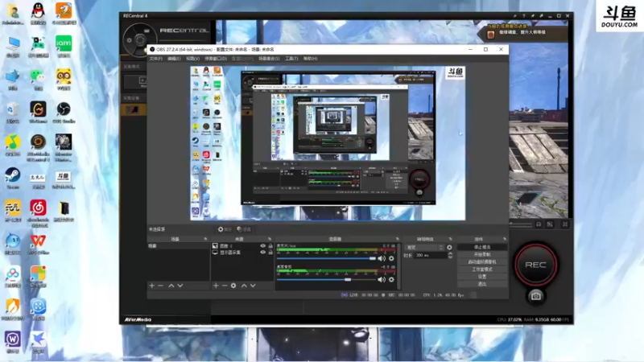Open the iQIYI desktop shortcut
This screenshot has height=362, width=644.
(x=64, y=47)
